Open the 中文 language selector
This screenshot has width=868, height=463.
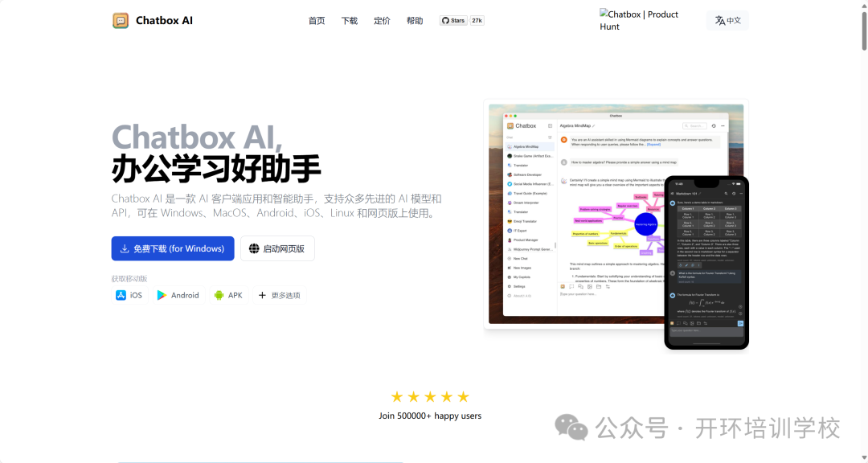[728, 20]
